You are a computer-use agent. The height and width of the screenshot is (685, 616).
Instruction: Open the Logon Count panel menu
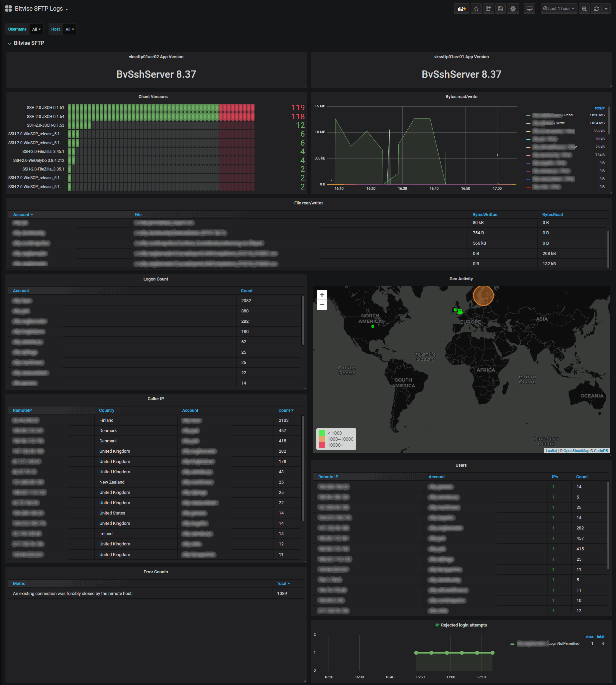(x=156, y=279)
